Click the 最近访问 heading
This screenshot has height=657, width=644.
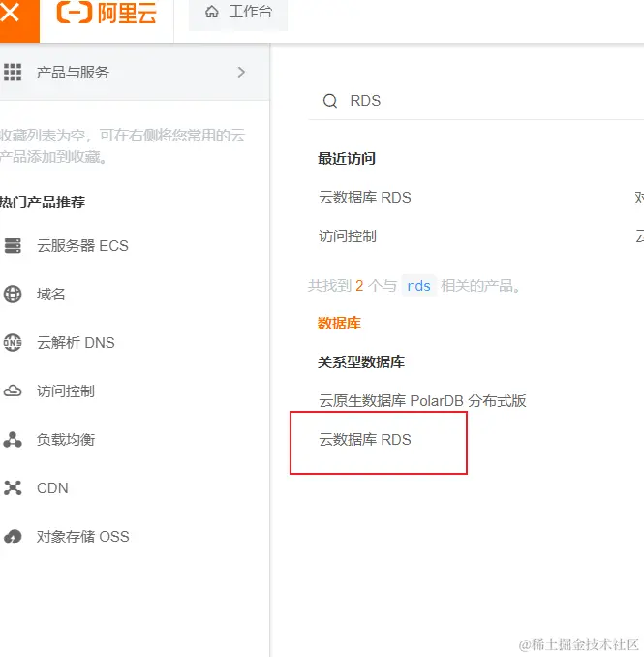coord(347,158)
